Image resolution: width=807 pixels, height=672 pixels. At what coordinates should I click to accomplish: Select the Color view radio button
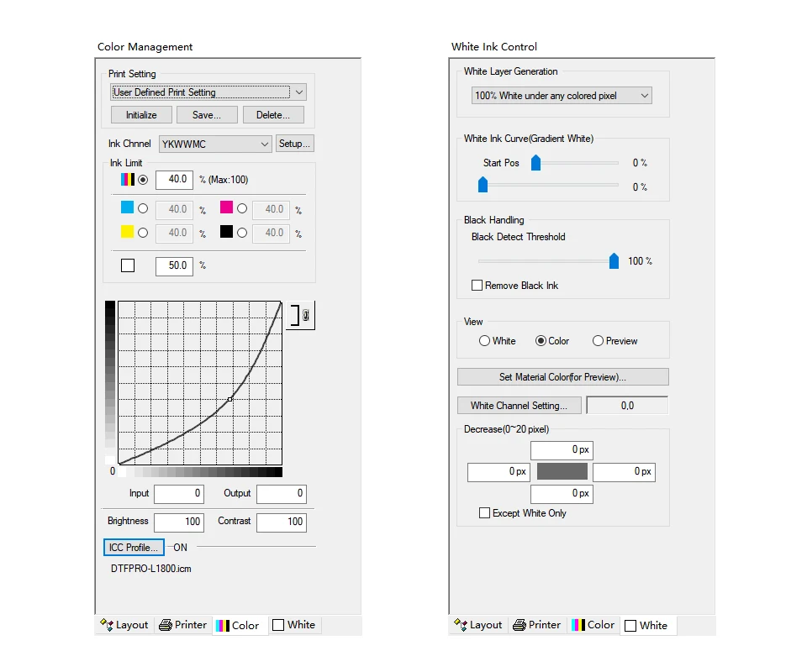541,341
